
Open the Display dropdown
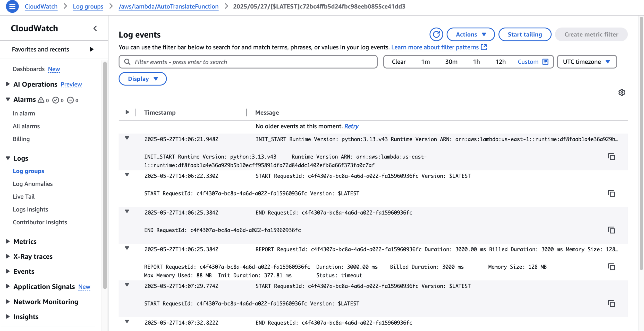coord(142,79)
